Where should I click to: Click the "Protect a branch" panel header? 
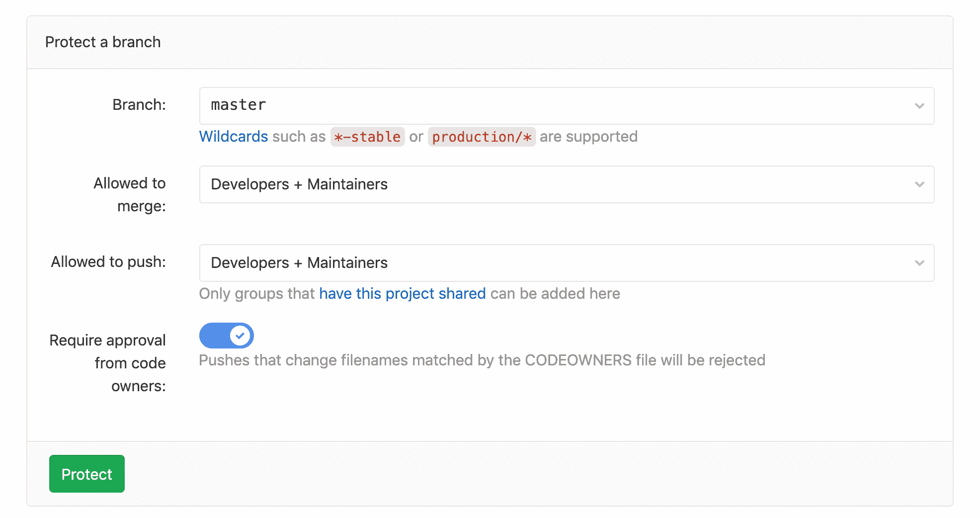click(103, 42)
